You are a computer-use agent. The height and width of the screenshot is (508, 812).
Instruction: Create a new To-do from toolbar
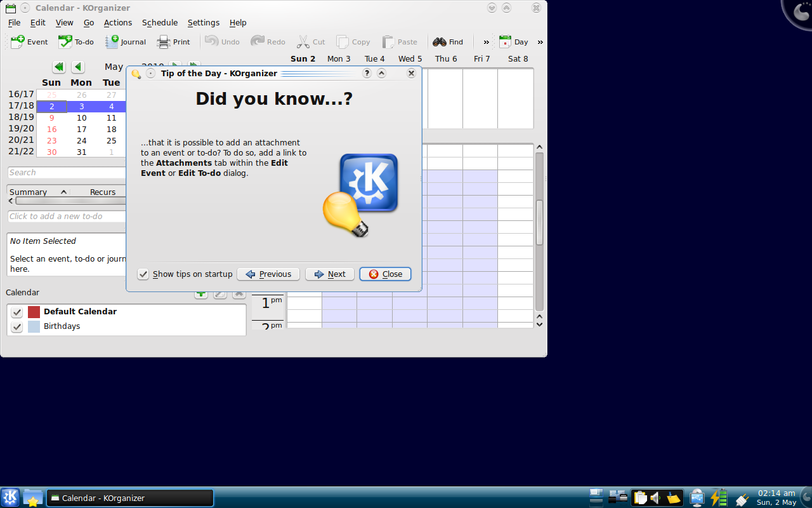click(76, 42)
